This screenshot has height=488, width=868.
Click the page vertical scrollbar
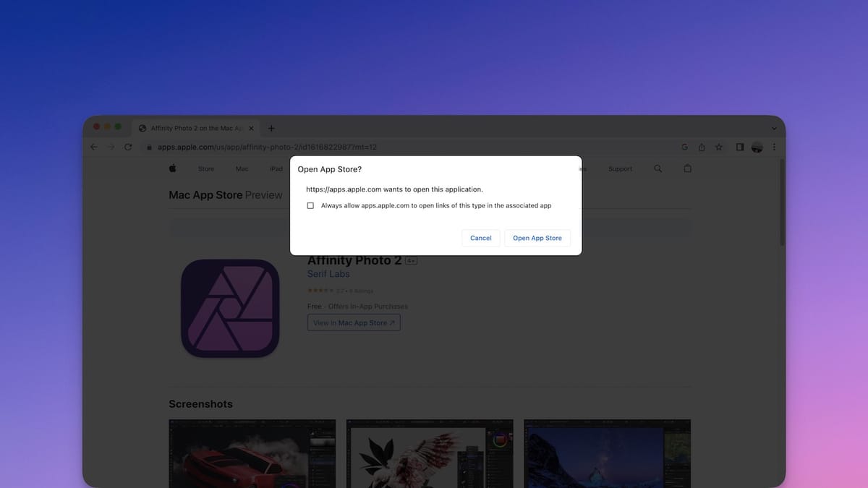tap(782, 202)
